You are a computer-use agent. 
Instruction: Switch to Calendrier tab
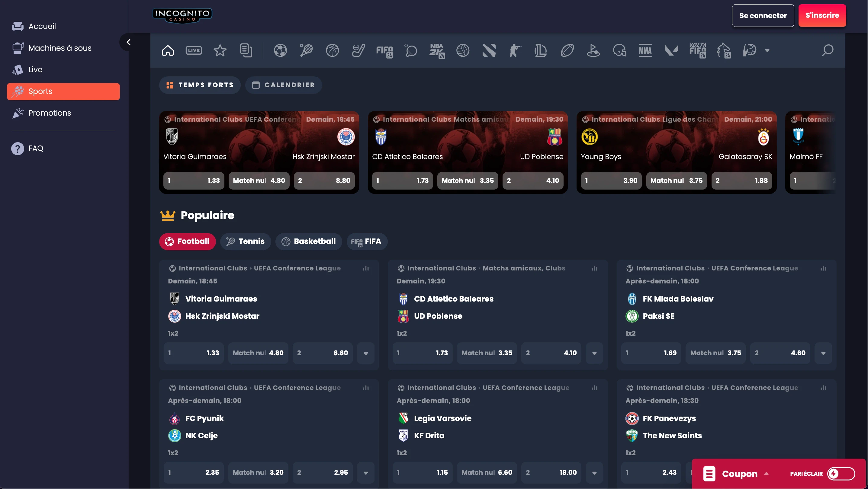click(284, 85)
